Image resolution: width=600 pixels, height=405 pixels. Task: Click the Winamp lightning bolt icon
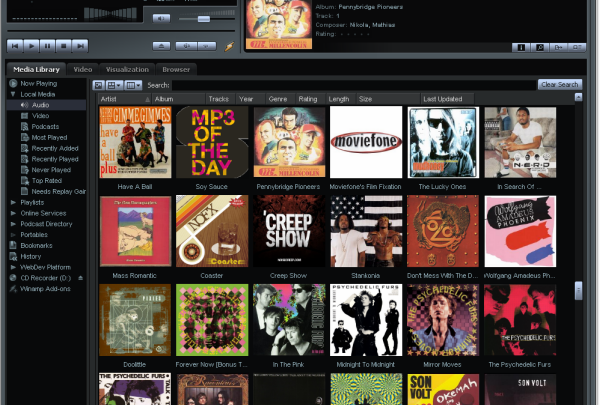[229, 47]
